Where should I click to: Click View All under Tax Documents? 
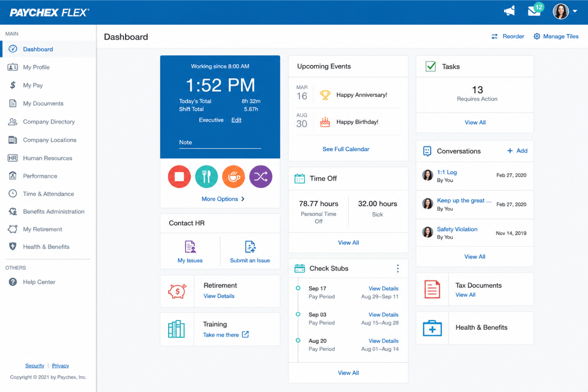click(x=466, y=295)
